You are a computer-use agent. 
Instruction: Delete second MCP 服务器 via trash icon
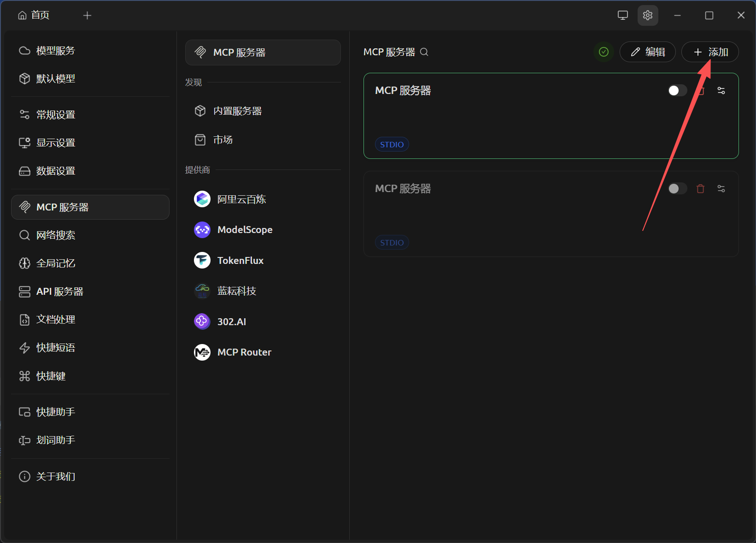701,189
